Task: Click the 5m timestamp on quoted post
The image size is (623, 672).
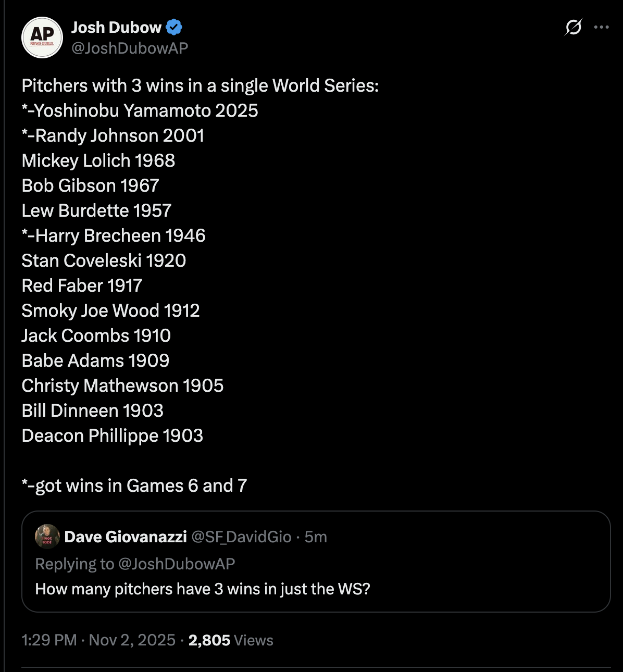Action: pos(316,537)
